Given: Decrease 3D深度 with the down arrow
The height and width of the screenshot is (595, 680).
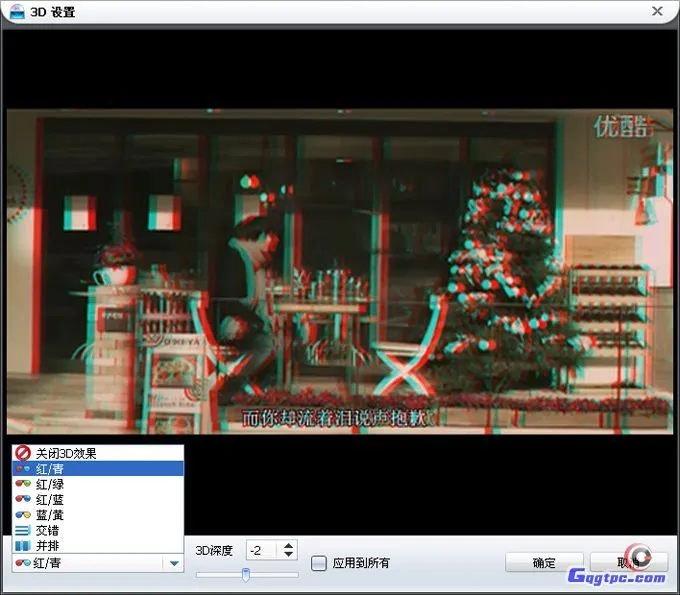Looking at the screenshot, I should tap(288, 555).
